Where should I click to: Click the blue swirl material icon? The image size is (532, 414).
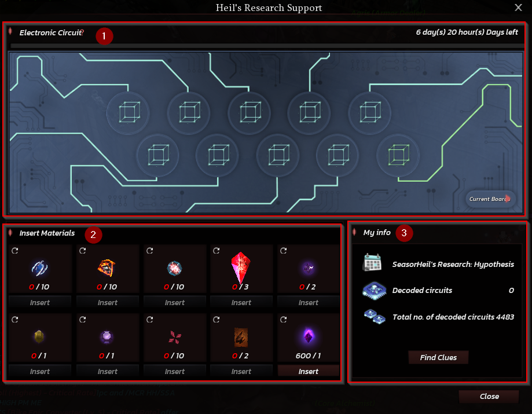pos(40,268)
